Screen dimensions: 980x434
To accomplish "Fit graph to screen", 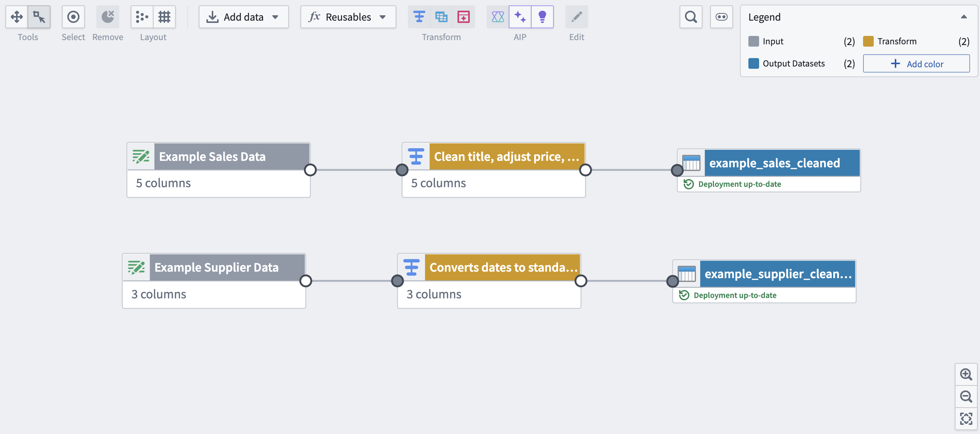I will coord(966,419).
